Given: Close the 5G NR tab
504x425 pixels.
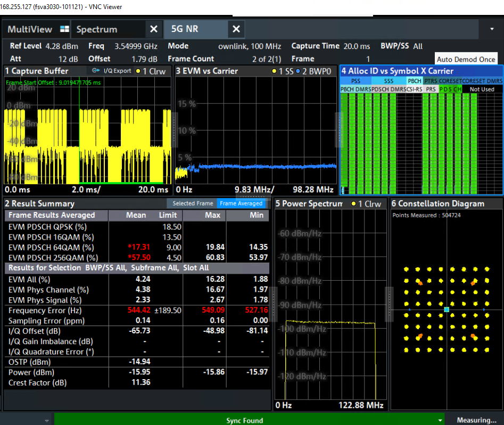Looking at the screenshot, I should [236, 29].
